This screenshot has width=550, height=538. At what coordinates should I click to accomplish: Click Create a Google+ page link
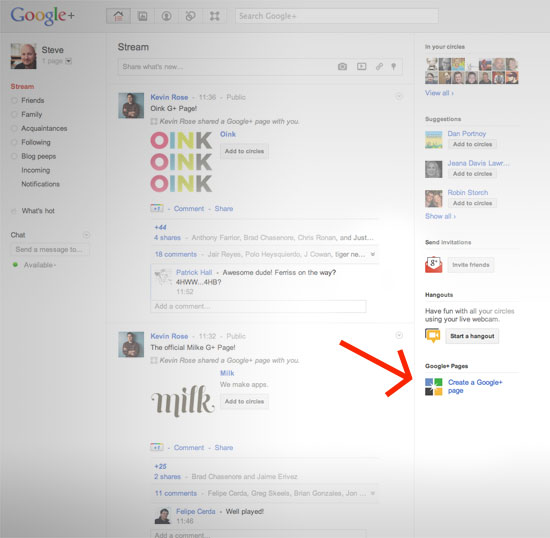tap(475, 386)
